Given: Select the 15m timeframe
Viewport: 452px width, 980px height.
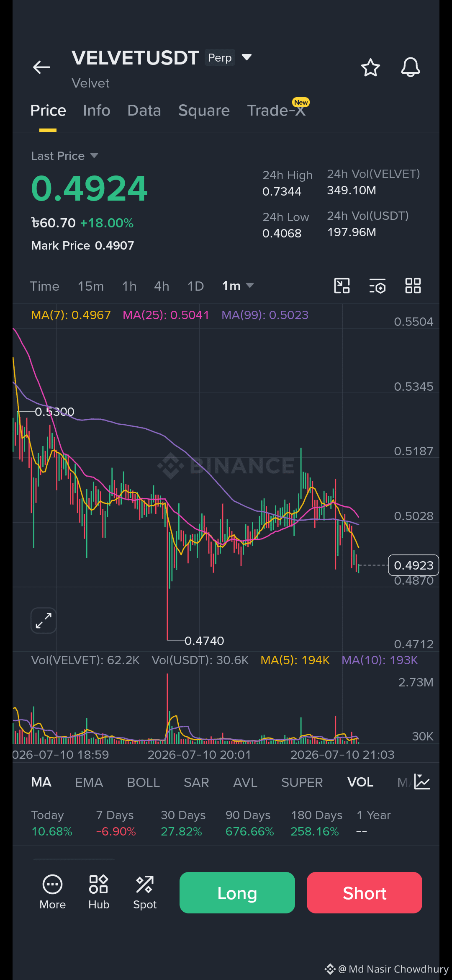Looking at the screenshot, I should [91, 286].
